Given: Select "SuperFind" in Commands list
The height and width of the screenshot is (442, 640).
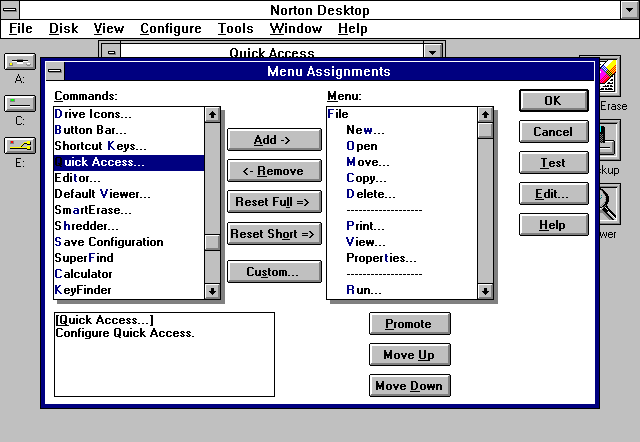Looking at the screenshot, I should pyautogui.click(x=129, y=258).
